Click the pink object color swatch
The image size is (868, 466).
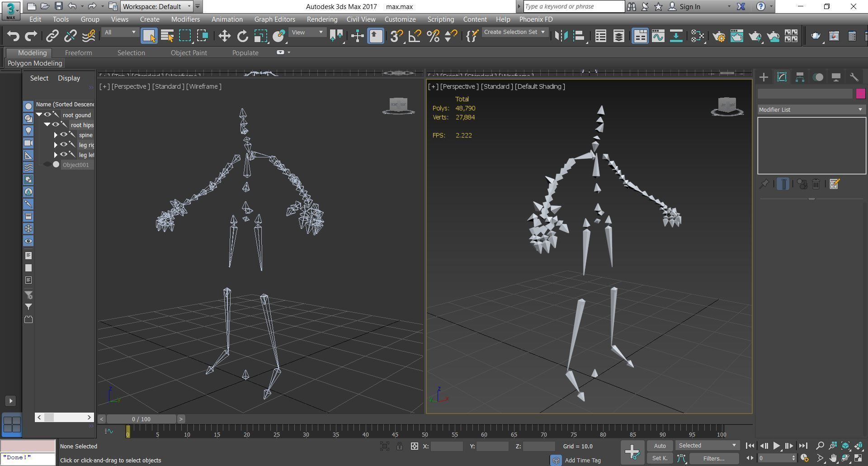coord(860,94)
